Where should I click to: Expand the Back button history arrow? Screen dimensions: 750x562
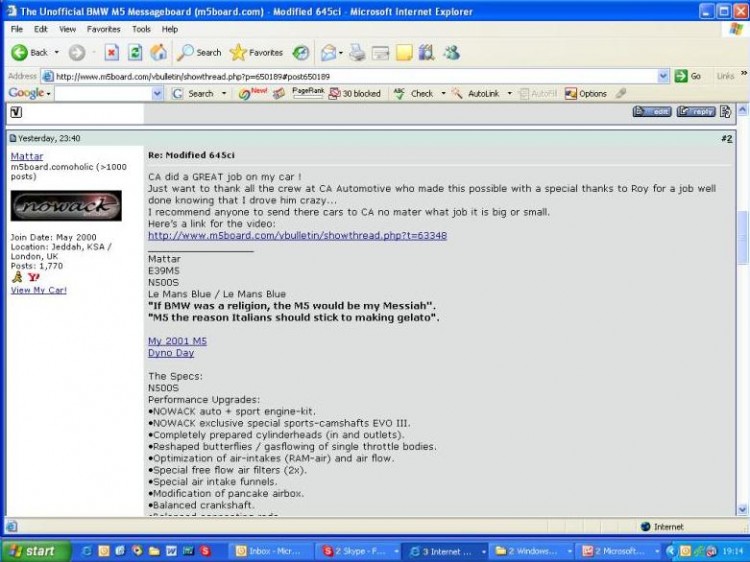(x=57, y=52)
